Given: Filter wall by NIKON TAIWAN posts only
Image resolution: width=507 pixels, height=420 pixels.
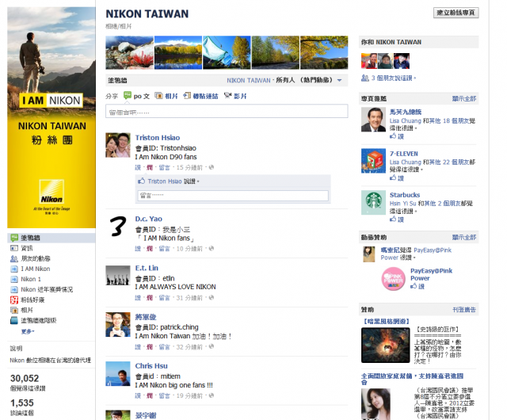Looking at the screenshot, I should (x=248, y=80).
